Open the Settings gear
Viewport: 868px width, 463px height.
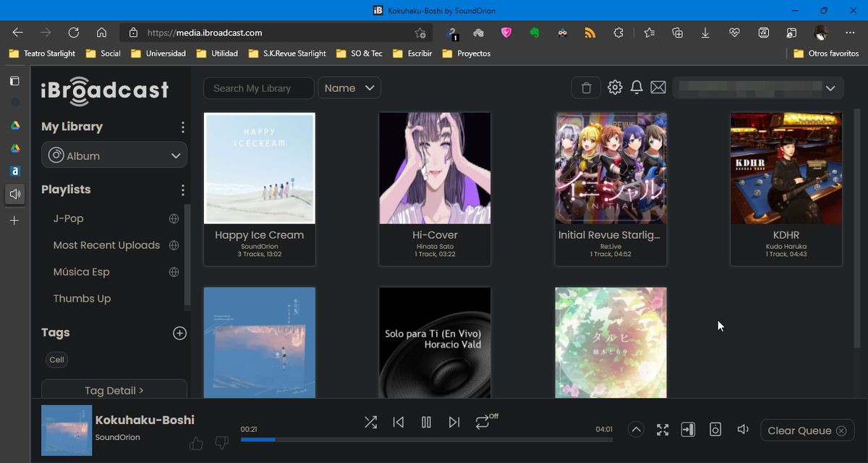[614, 87]
